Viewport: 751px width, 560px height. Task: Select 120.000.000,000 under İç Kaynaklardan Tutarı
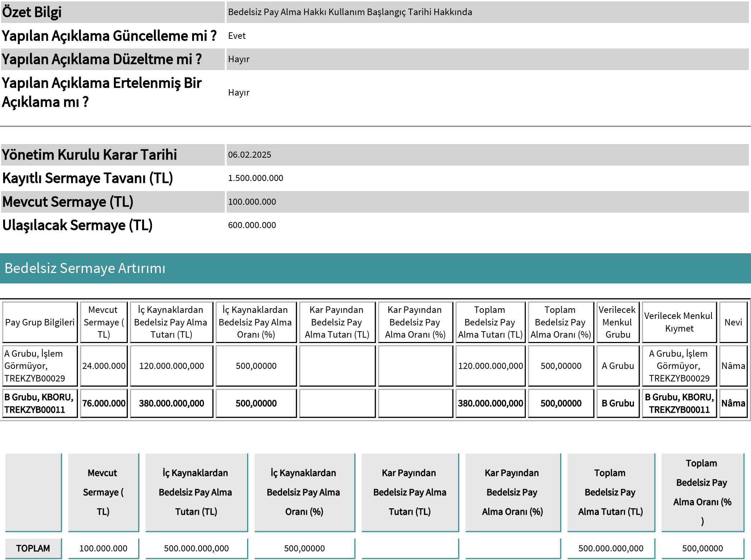tap(171, 366)
